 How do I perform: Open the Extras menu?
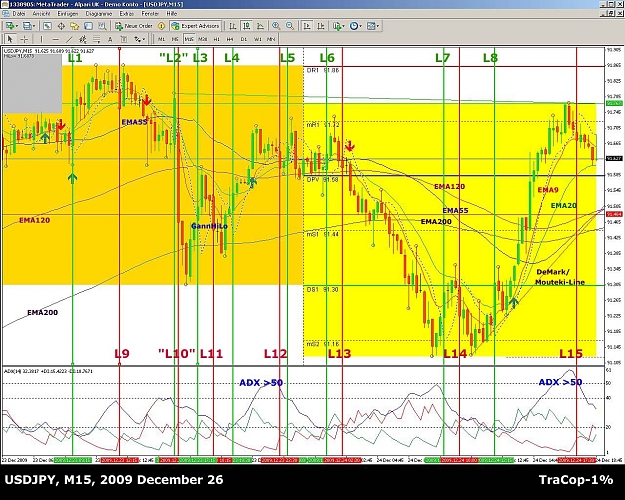tap(127, 14)
